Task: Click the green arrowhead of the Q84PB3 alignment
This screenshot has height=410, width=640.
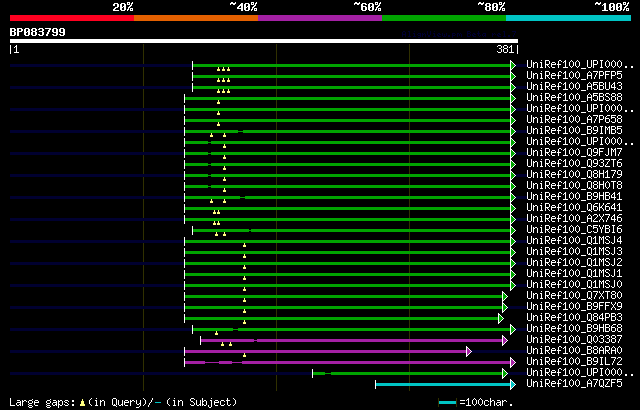Action: pos(501,319)
